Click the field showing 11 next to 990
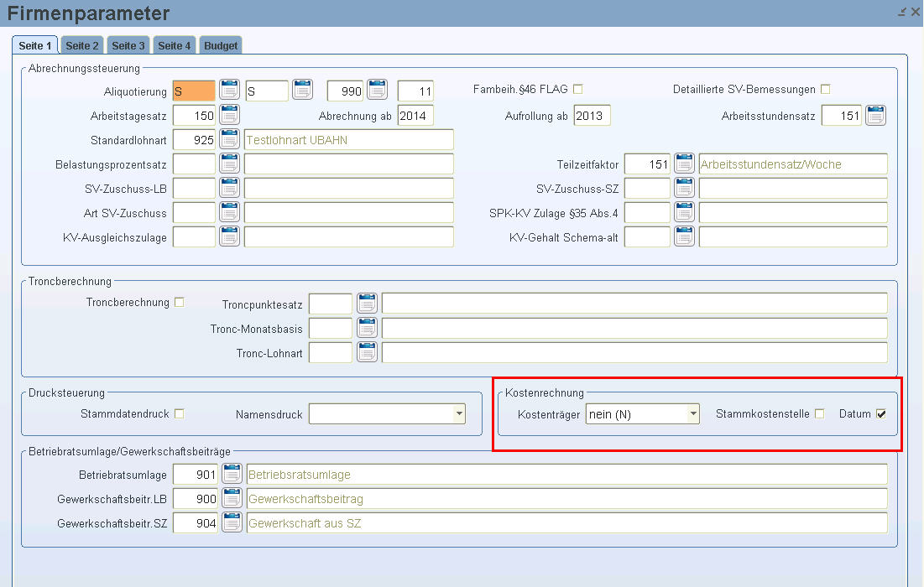 (415, 91)
